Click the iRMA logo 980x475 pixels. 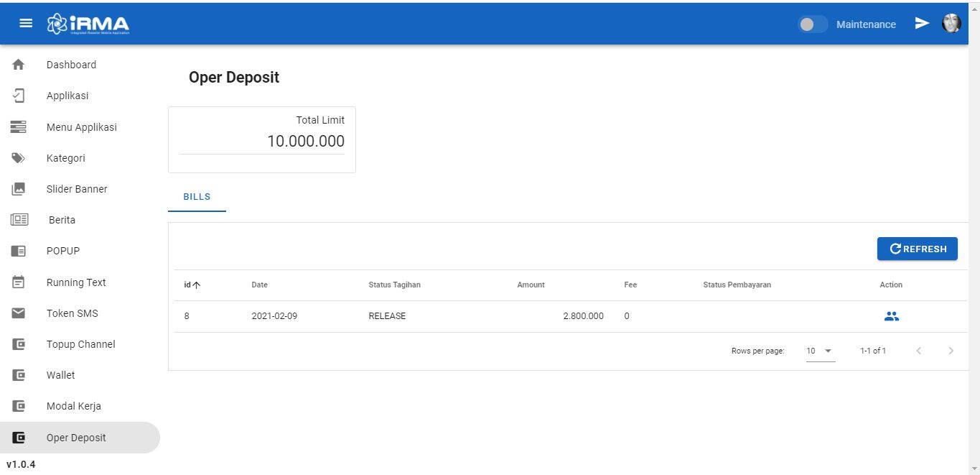coord(88,24)
